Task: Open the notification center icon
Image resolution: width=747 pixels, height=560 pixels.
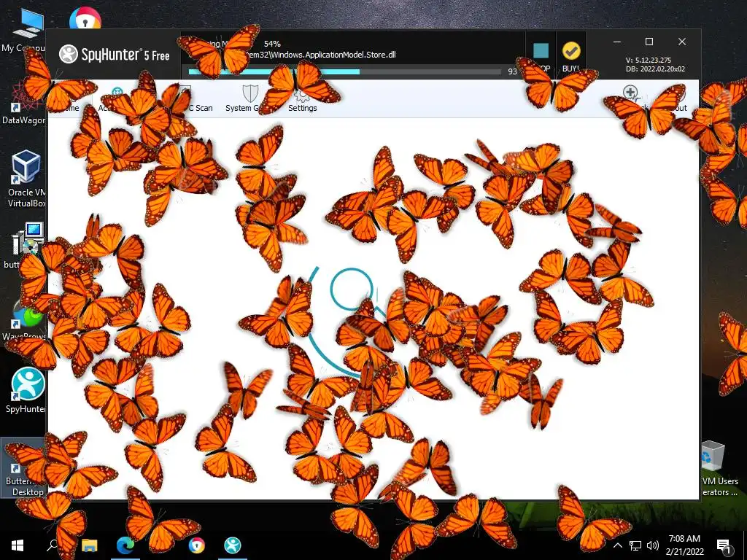Action: (723, 546)
